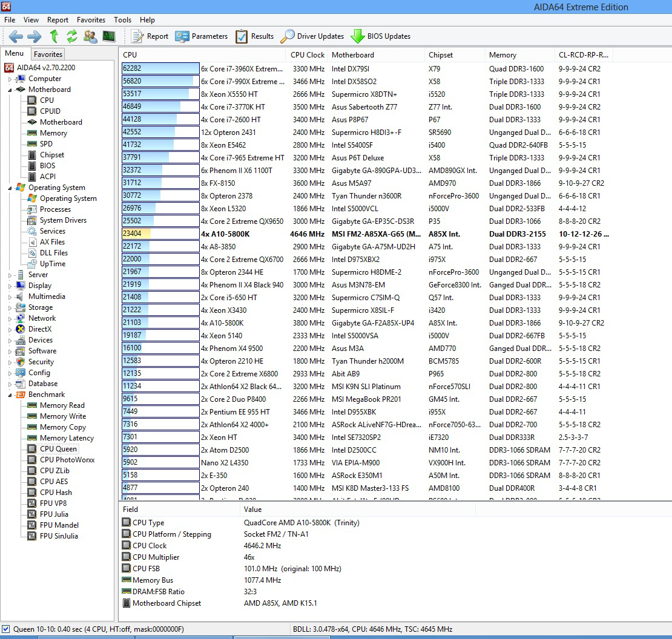Image resolution: width=672 pixels, height=639 pixels.
Task: Select the CPU PhotoWorxx benchmark
Action: [x=67, y=460]
